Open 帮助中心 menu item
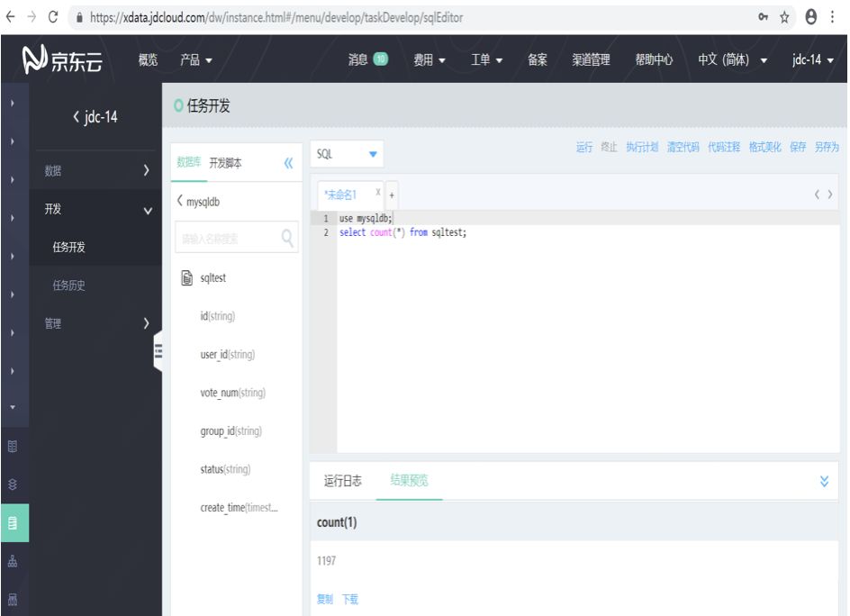Viewport: 850px width, 616px height. tap(654, 59)
